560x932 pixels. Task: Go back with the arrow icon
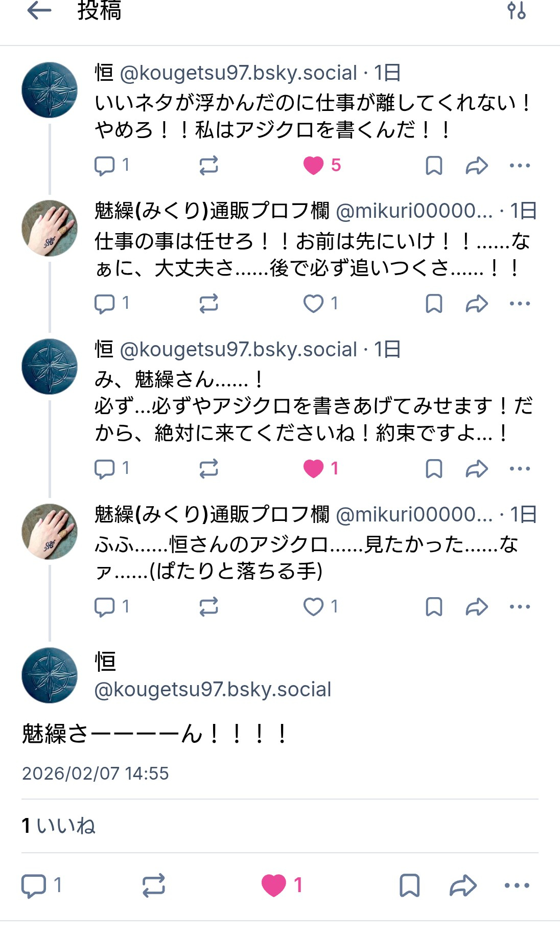(x=39, y=10)
